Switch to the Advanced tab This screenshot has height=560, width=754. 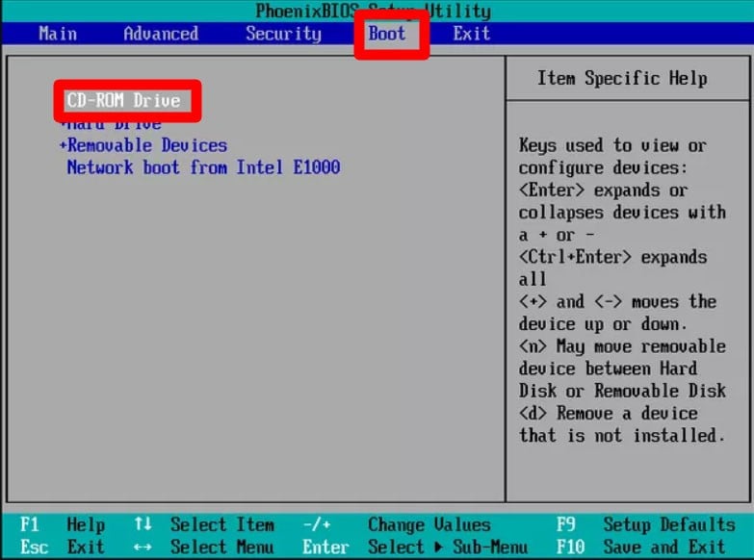click(x=161, y=34)
